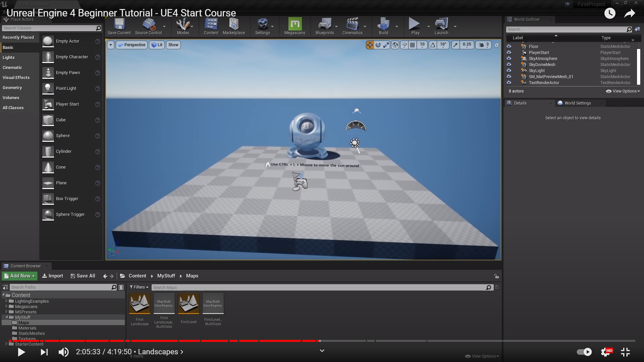The height and width of the screenshot is (362, 644).
Task: Hide the SkyLight actor with eye icon
Action: (509, 71)
